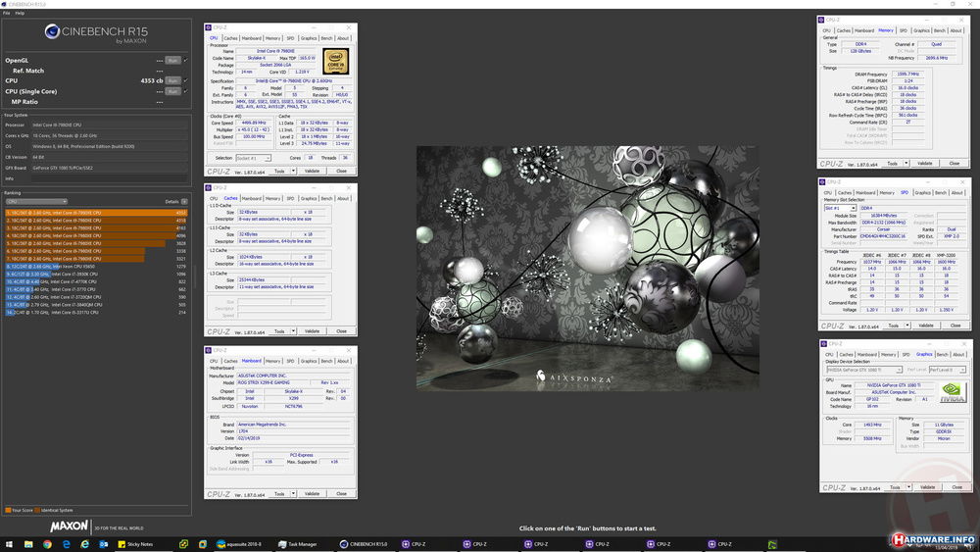The height and width of the screenshot is (552, 980).
Task: Click the Intel Core i9 badge in CPU-Z
Action: (x=335, y=61)
